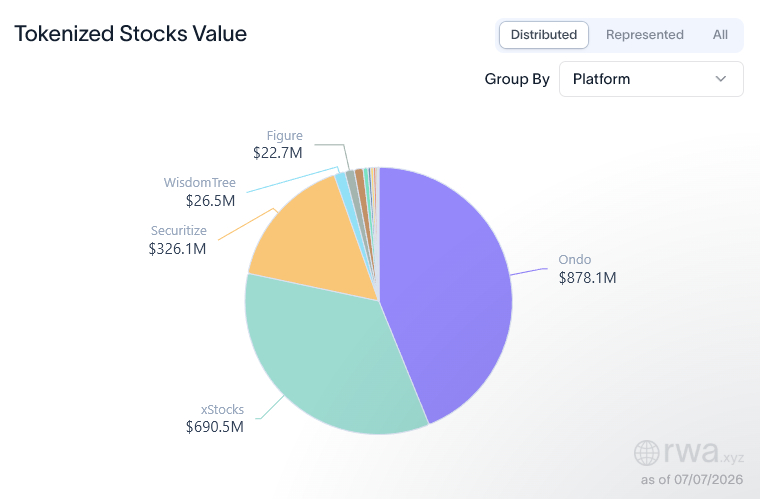
Task: Click the Group By dropdown chevron arrow
Action: pos(721,79)
